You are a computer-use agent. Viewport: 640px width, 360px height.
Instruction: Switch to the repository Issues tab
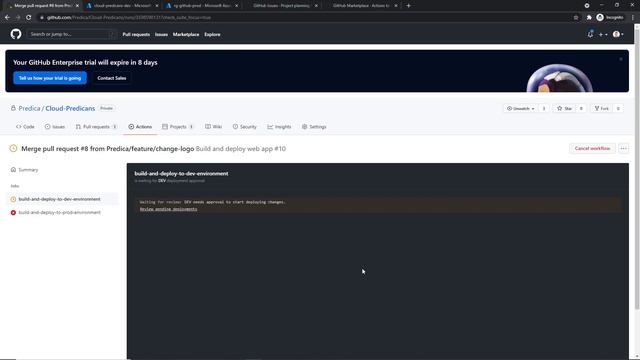point(55,127)
